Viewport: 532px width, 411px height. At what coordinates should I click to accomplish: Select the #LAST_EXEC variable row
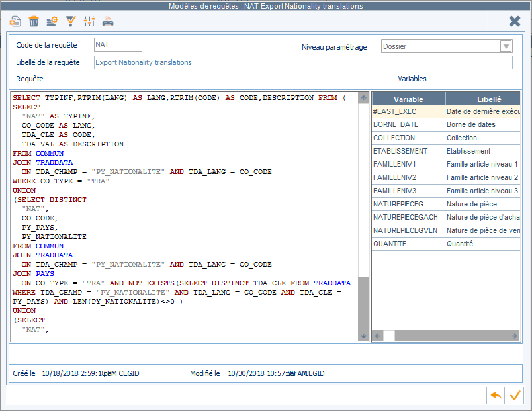[408, 112]
